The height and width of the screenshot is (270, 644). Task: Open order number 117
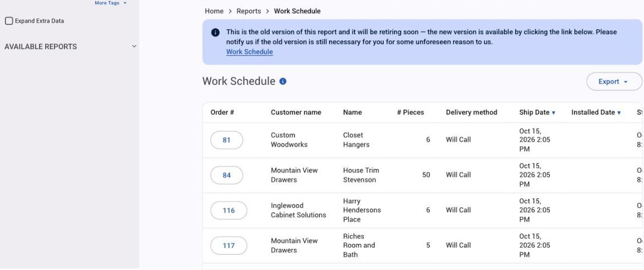(x=229, y=246)
